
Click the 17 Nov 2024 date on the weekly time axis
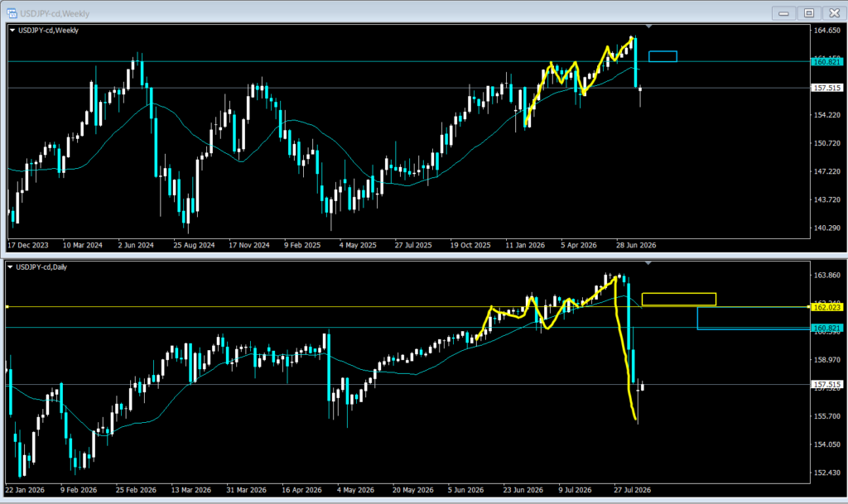[x=248, y=245]
